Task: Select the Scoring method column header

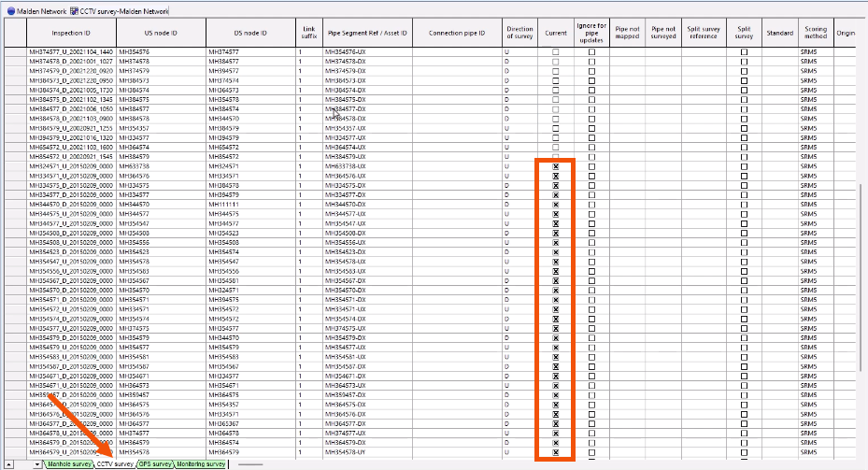Action: [815, 33]
